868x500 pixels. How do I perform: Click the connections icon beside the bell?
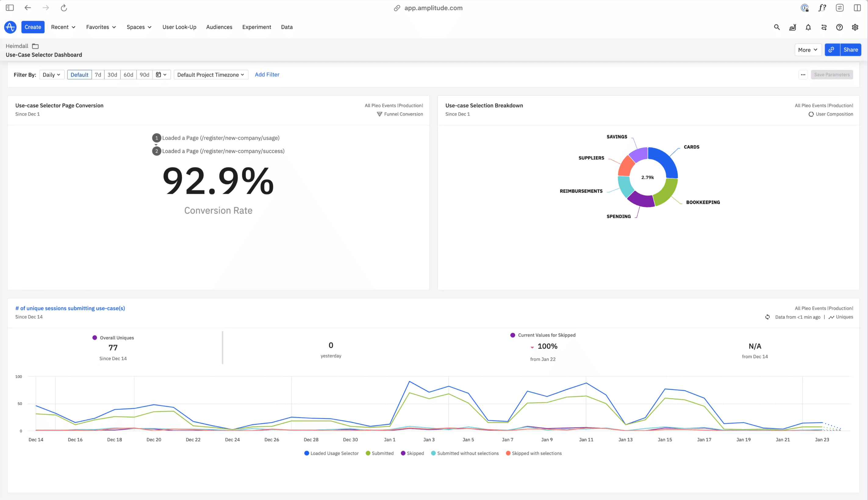(824, 27)
